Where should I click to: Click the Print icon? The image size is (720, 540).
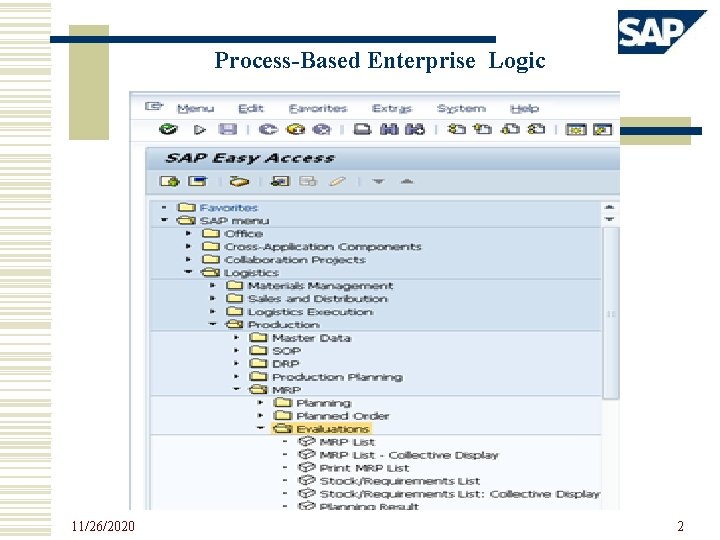[362, 129]
